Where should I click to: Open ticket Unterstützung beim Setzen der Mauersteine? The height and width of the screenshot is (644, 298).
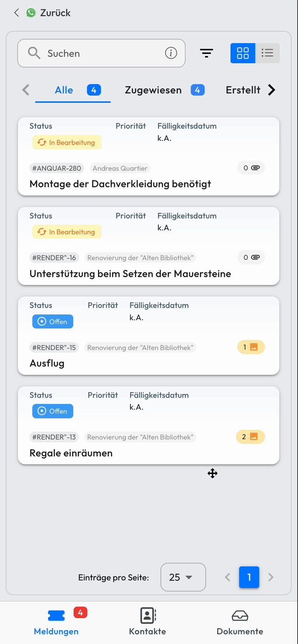tap(130, 274)
